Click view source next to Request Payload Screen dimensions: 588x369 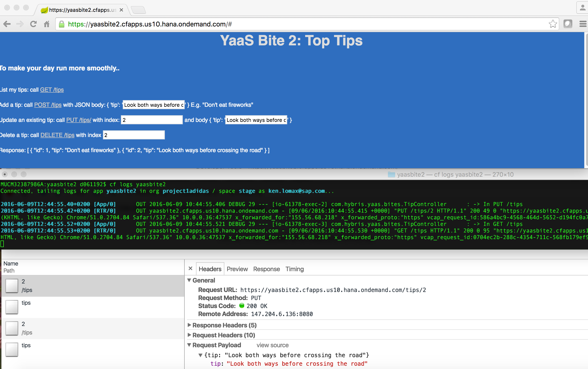coord(273,345)
